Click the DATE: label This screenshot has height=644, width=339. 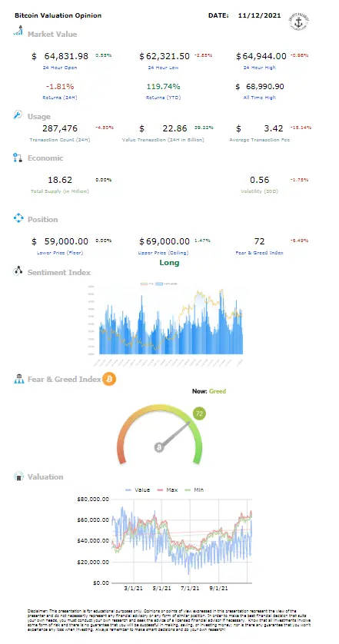coord(218,15)
